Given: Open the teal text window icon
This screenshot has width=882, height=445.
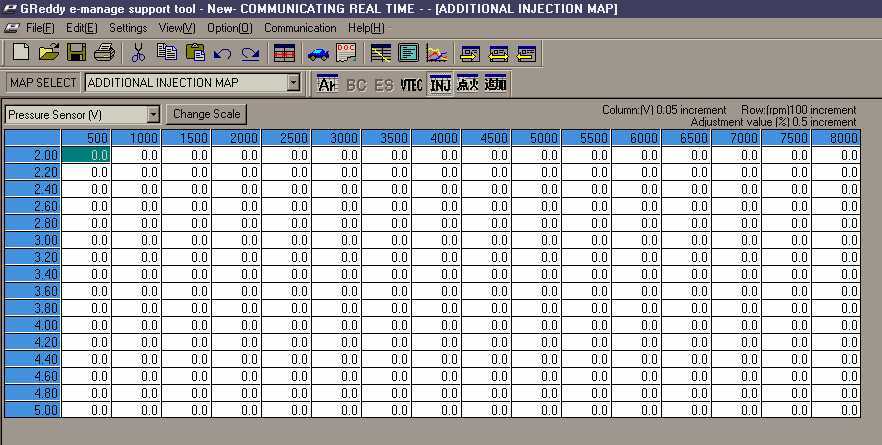Looking at the screenshot, I should 408,53.
